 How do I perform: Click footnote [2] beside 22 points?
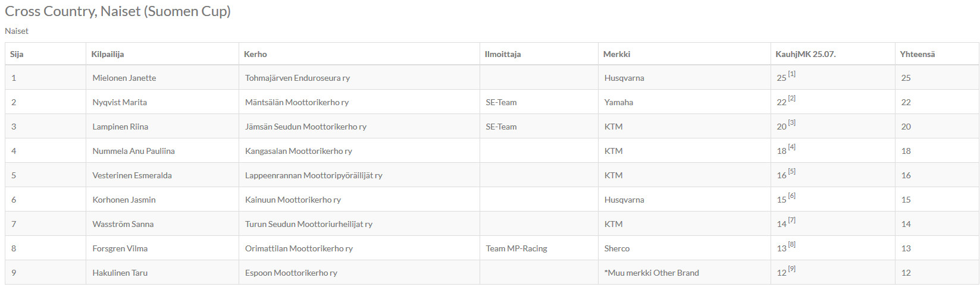point(792,99)
